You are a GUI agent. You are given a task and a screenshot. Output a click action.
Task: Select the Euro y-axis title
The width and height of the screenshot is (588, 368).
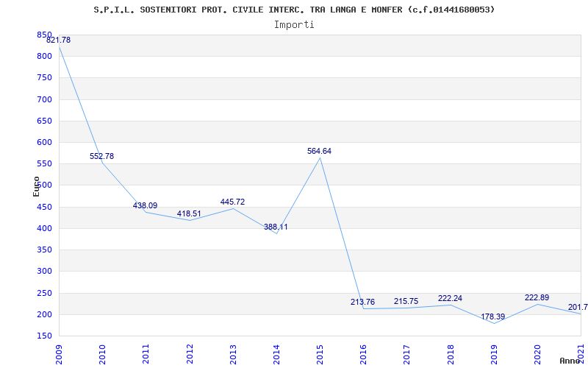pos(36,186)
